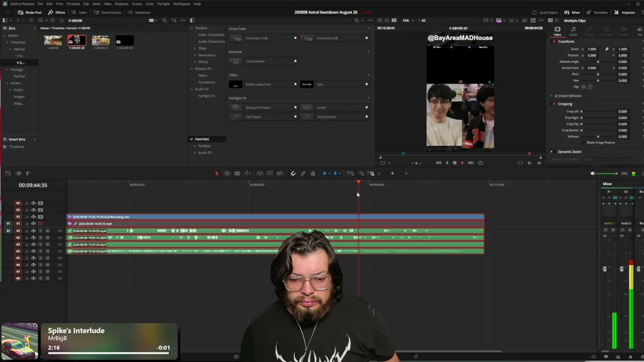Open the Timeline menu

click(x=73, y=4)
